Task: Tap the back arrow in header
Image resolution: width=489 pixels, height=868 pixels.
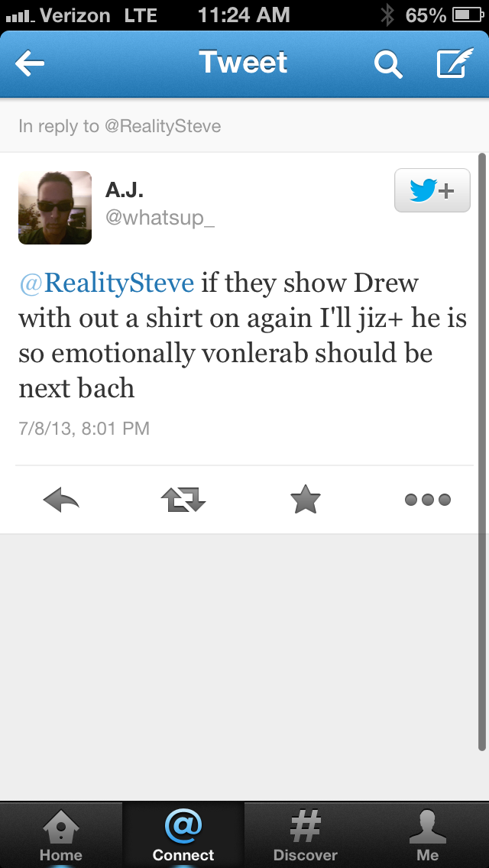Action: pyautogui.click(x=30, y=63)
